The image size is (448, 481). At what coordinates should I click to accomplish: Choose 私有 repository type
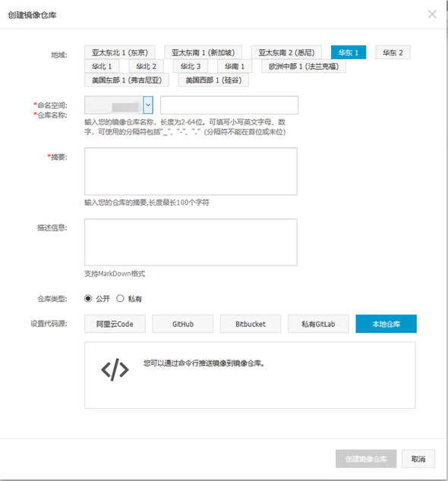point(120,298)
